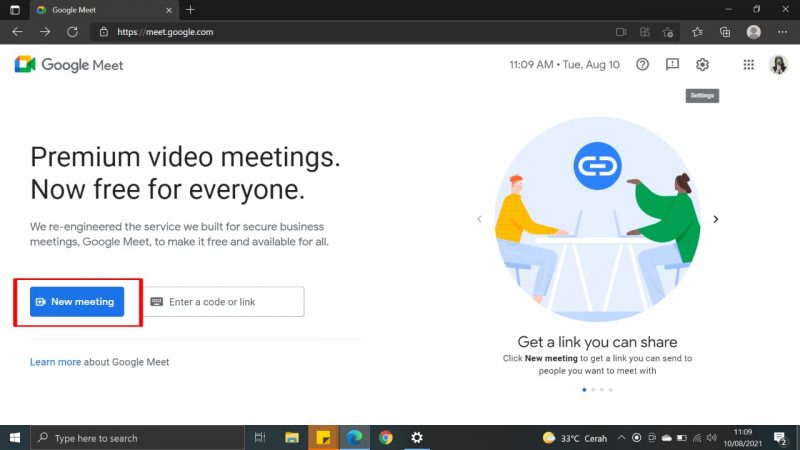Image resolution: width=800 pixels, height=450 pixels.
Task: Open Google Chrome from taskbar
Action: click(x=386, y=438)
